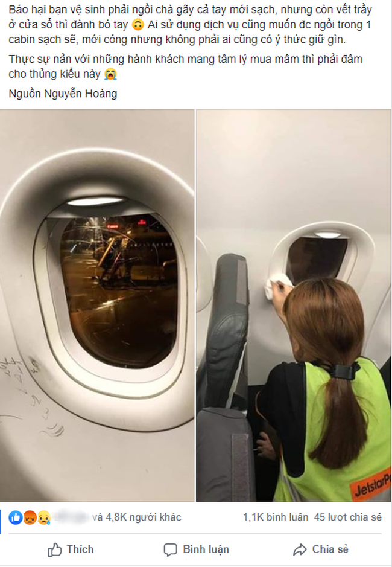Open the "và 4,8K người khác" reactions list
The width and height of the screenshot is (392, 567).
136,517
